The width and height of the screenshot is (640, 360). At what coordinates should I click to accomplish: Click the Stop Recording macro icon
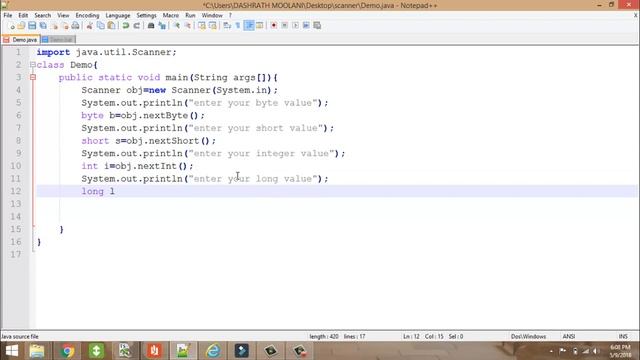tap(284, 26)
